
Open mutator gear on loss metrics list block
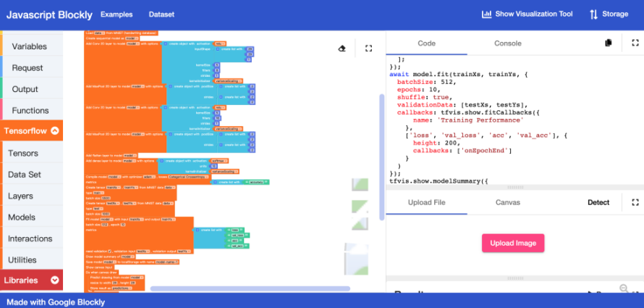coord(198,230)
